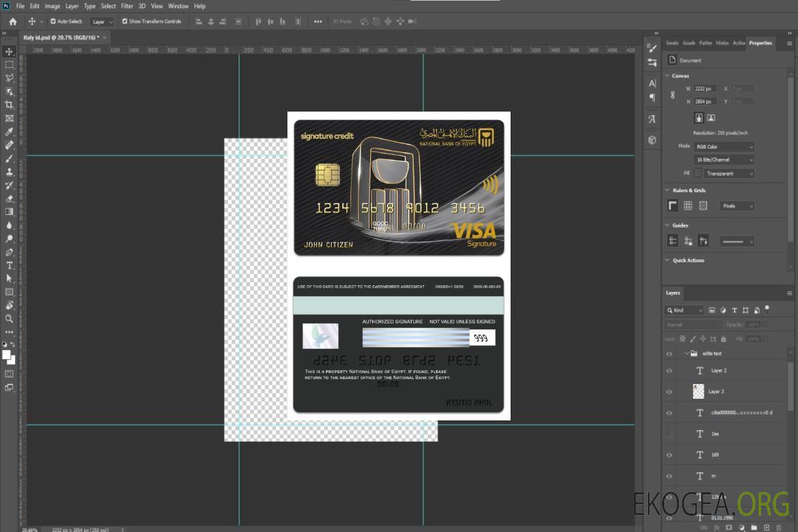Collapse the 'edite text' layer group
798x532 pixels.
click(686, 354)
